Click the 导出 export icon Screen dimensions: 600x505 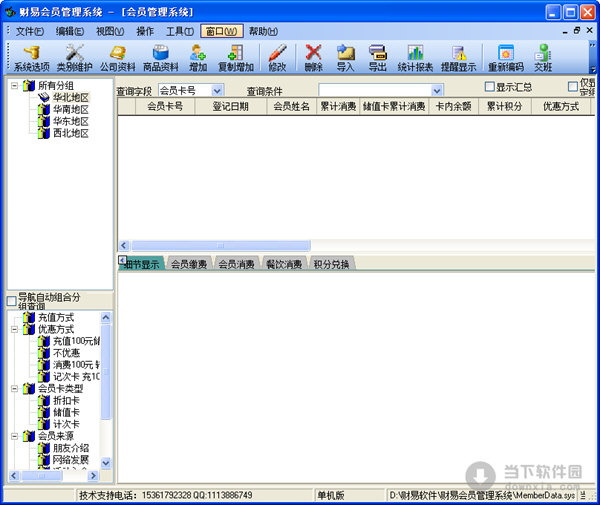coord(378,58)
